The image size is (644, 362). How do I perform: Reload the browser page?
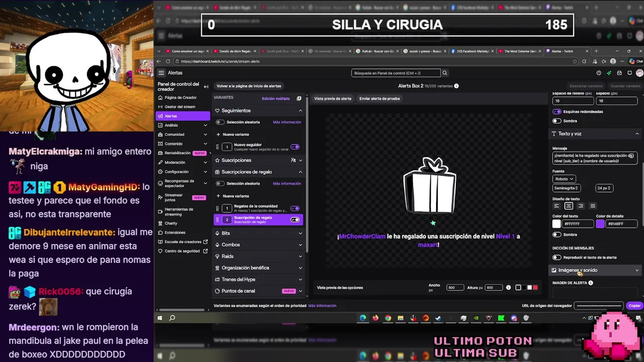[x=168, y=61]
